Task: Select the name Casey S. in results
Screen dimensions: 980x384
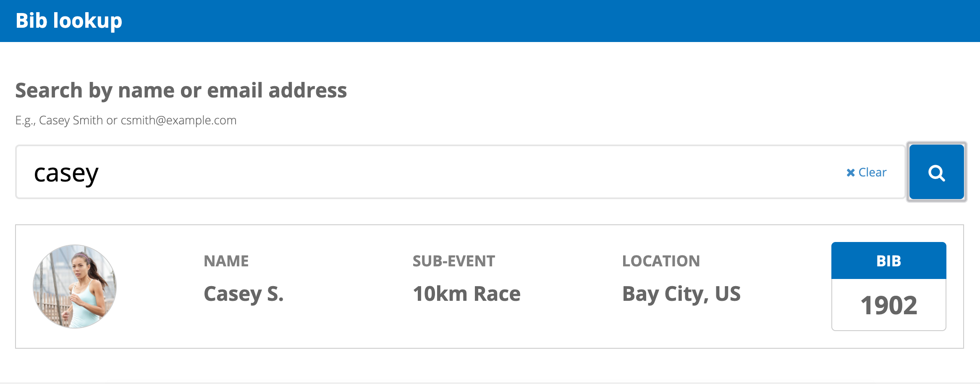Action: coord(244,294)
